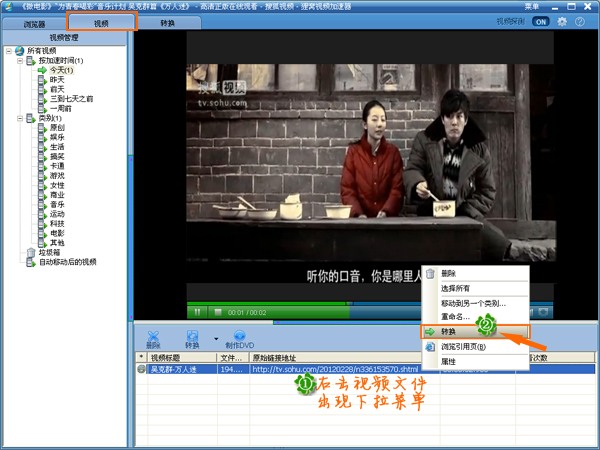This screenshot has width=600, height=450.
Task: Click the tv.sohu.com link cell
Action: pos(335,369)
